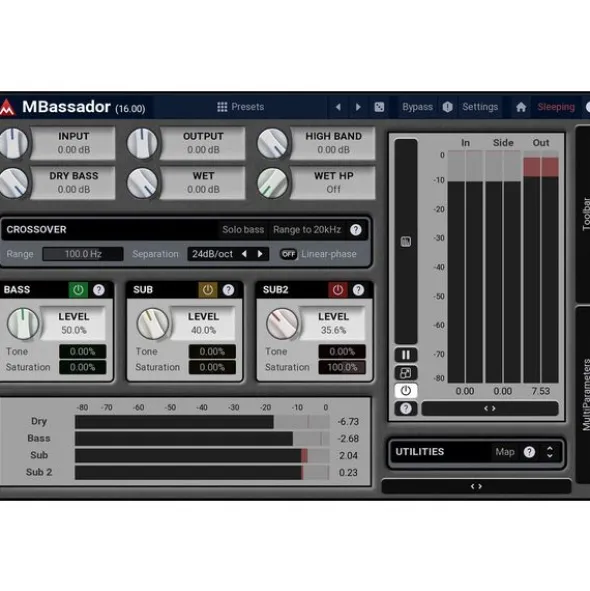Click the INPUT 0.00 dB value box
This screenshot has width=590, height=591.
73,143
